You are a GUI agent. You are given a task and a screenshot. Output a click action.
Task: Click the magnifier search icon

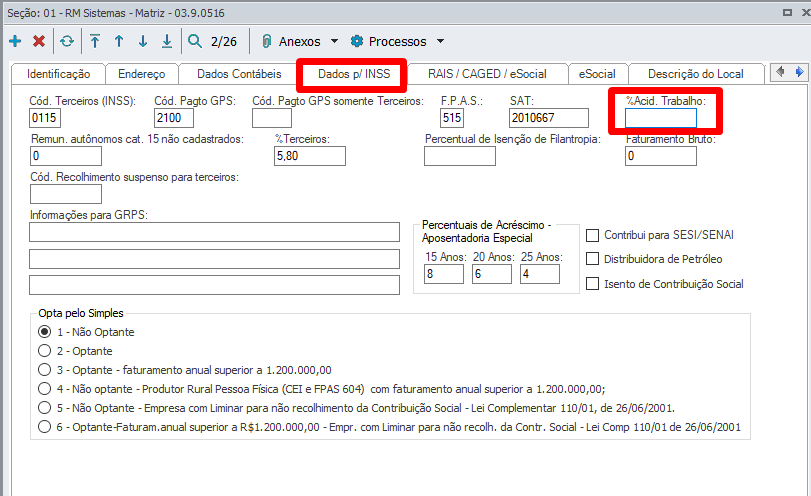click(194, 41)
